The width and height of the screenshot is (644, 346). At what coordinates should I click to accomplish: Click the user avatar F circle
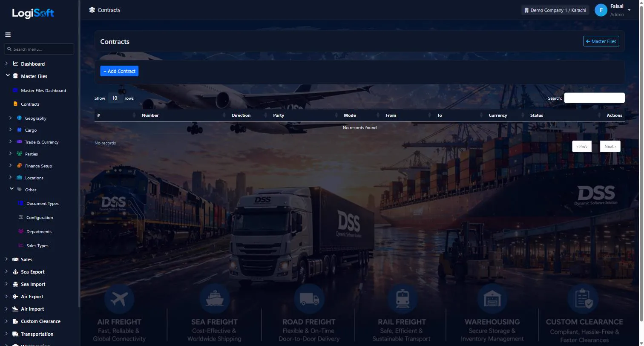click(601, 10)
